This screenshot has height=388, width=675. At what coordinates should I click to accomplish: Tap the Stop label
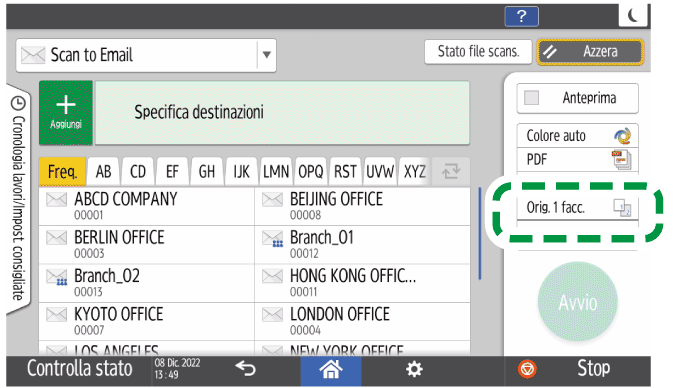[x=593, y=369]
